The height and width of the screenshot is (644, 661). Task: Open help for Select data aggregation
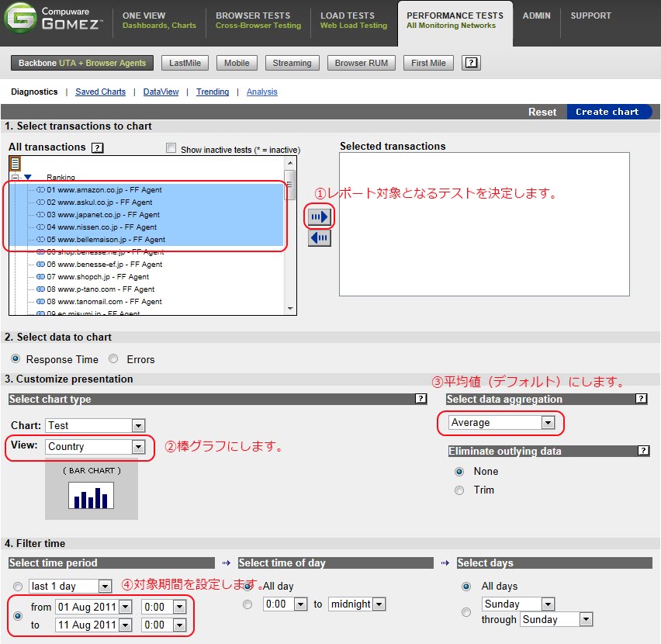(x=641, y=398)
